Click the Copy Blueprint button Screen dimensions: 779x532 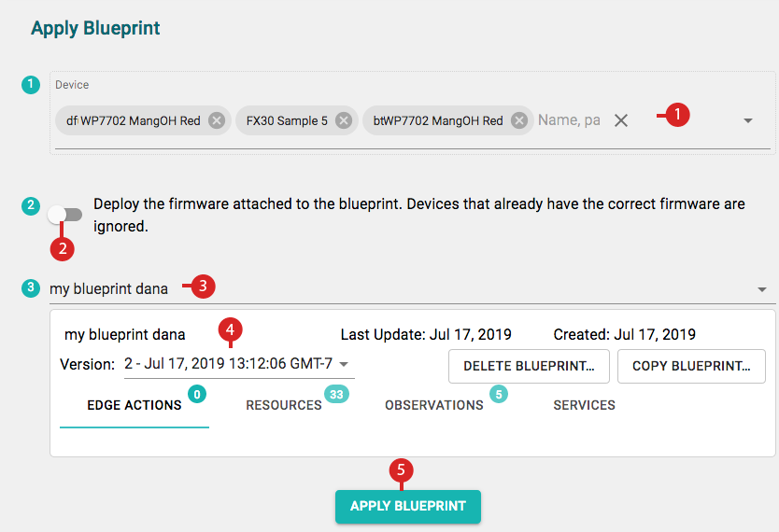click(x=691, y=366)
